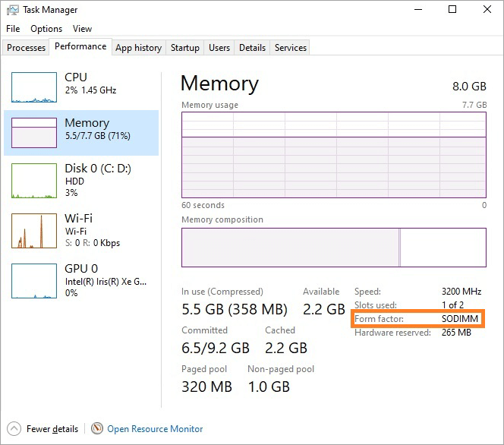Click the Fewer details chevron icon
The image size is (504, 445).
coord(14,428)
